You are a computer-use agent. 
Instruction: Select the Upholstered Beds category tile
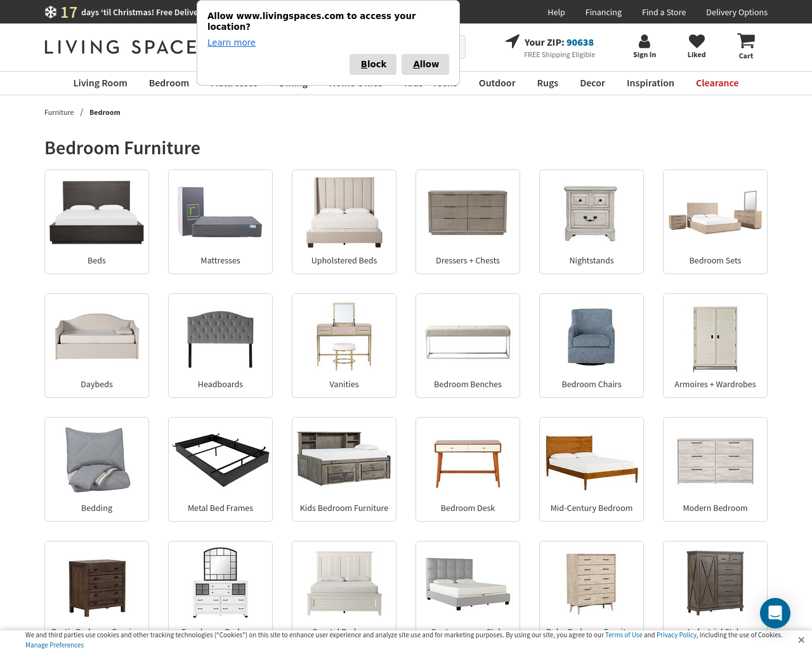tap(344, 222)
